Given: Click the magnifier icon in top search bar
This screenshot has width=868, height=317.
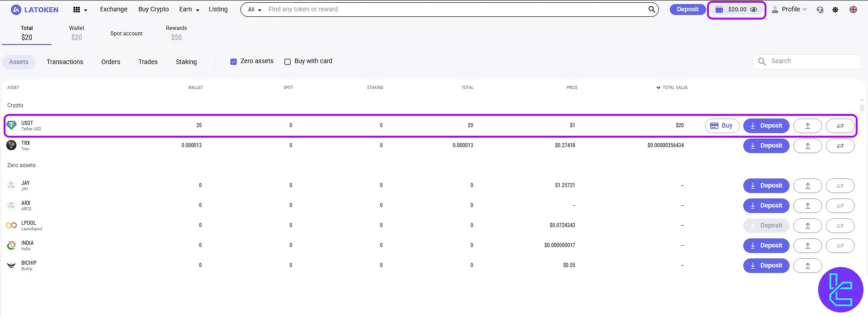Looking at the screenshot, I should [x=652, y=9].
